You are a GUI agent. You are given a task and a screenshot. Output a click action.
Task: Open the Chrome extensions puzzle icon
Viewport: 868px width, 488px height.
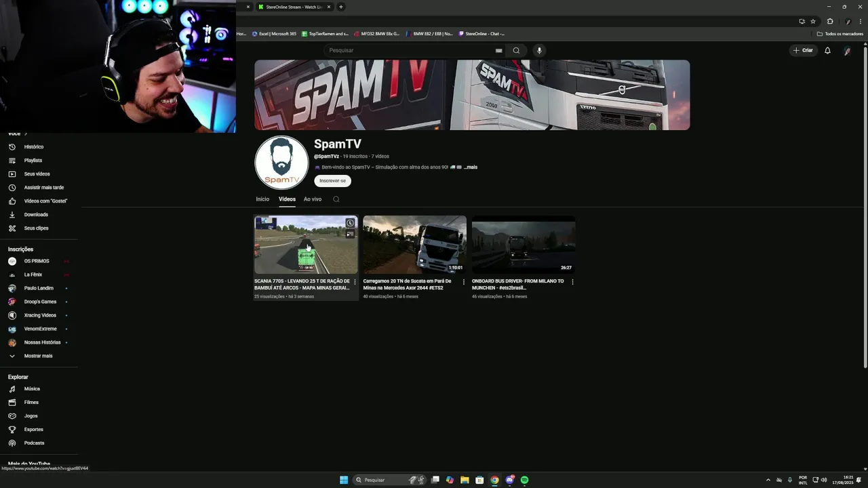[x=829, y=21]
